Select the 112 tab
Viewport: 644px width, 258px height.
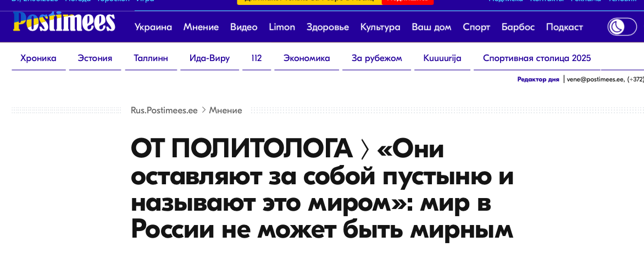tap(256, 58)
